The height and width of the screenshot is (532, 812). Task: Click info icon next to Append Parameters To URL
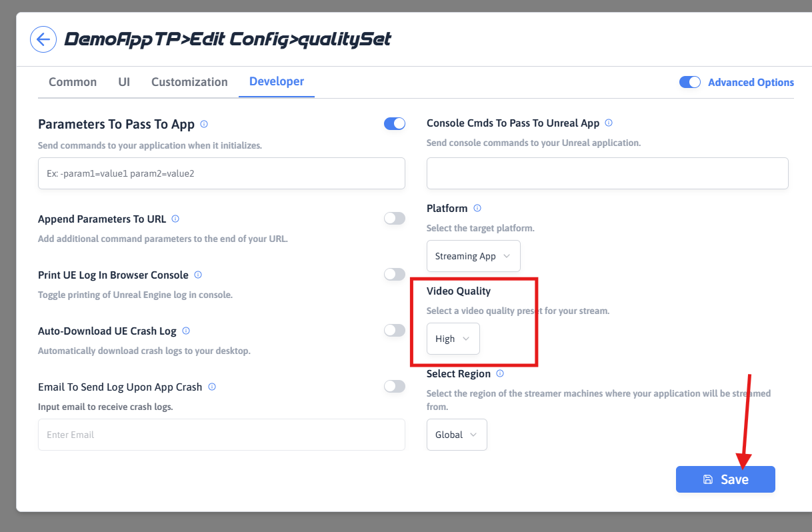pyautogui.click(x=175, y=219)
